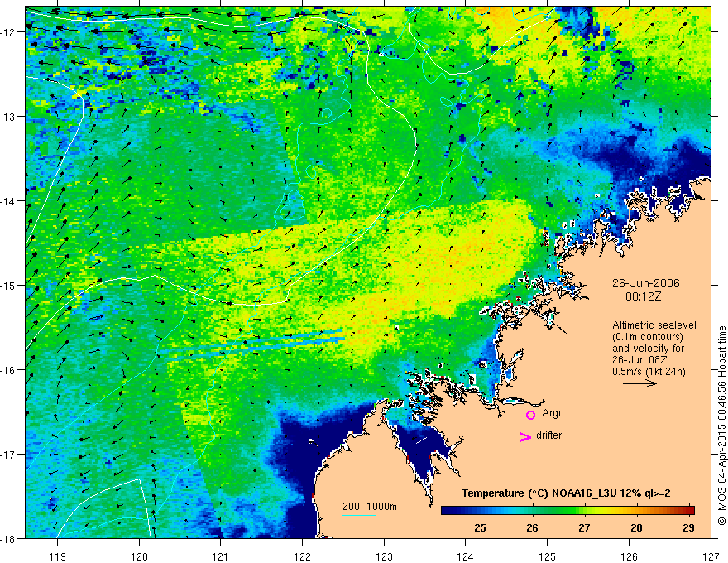Click the "Temperature (°C) NOAA16_L3U" title

(x=539, y=493)
